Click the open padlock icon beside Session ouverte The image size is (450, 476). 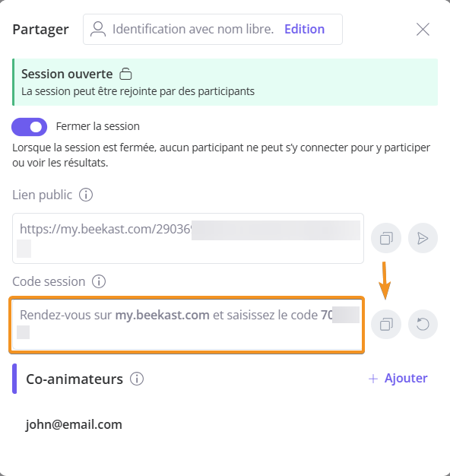(x=125, y=74)
